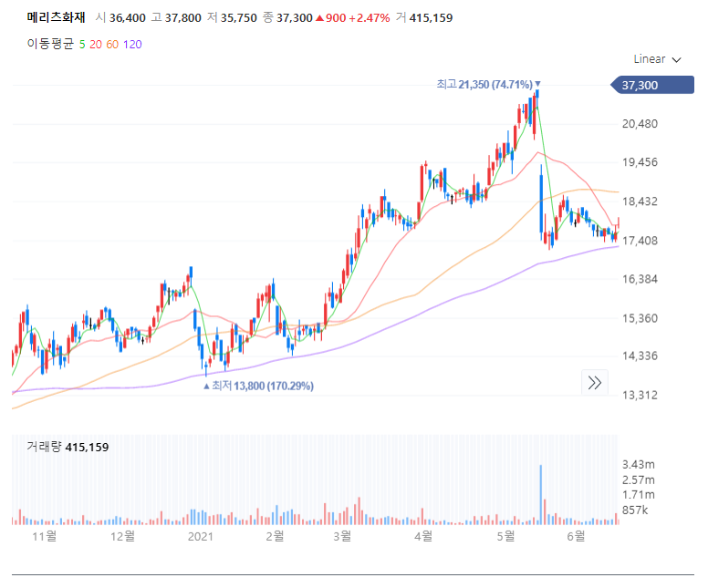Click the 12월 date axis label
This screenshot has width=708, height=588.
click(x=123, y=536)
